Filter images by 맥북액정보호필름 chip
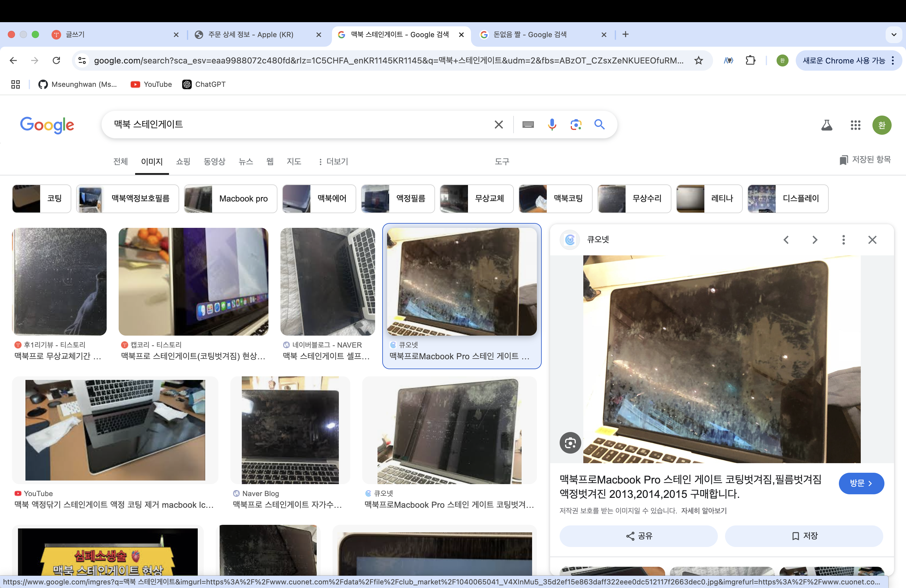 [x=128, y=198]
